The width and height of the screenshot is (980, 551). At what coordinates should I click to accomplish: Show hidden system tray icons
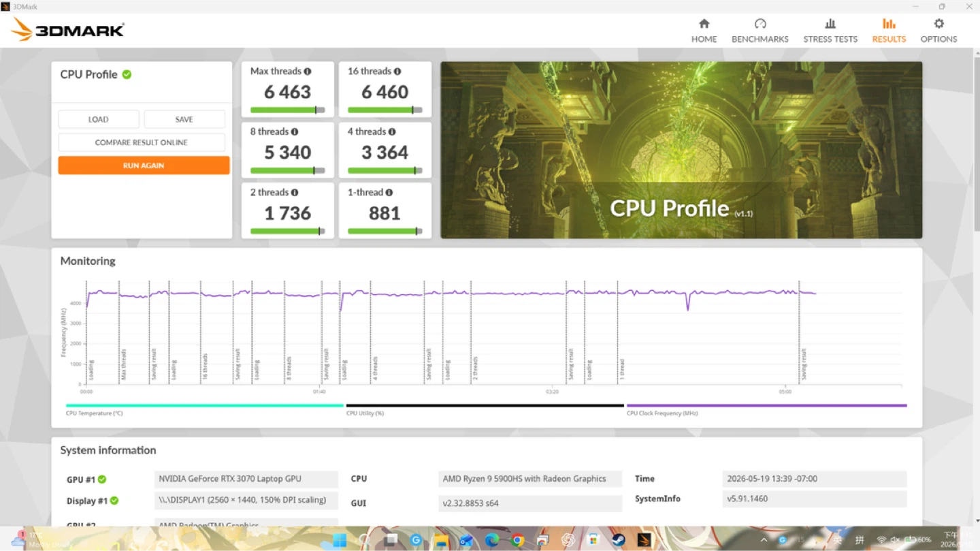[x=763, y=540]
